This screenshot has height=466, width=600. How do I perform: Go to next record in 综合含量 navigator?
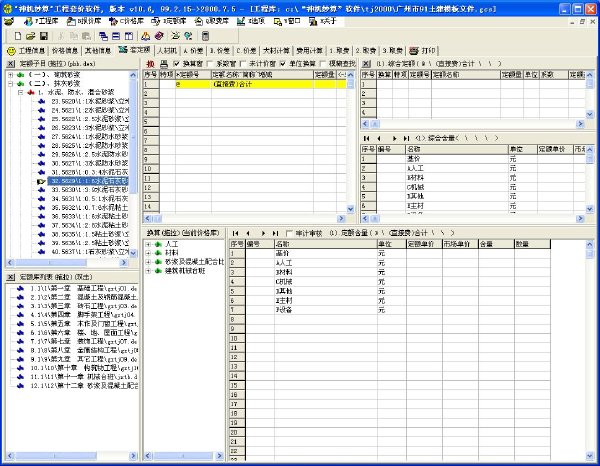click(x=395, y=138)
